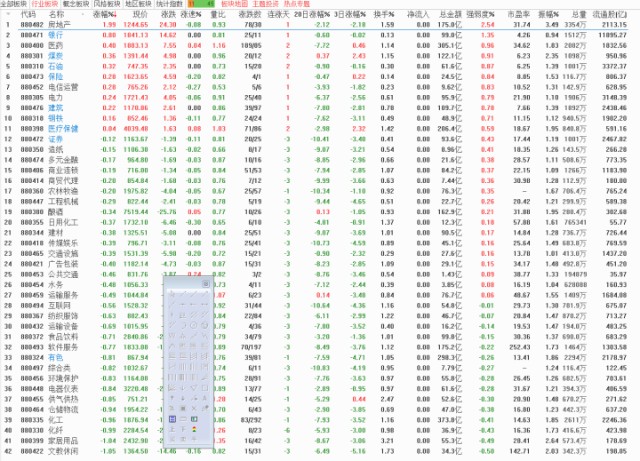Open the 板块地图 link
The width and height of the screenshot is (640, 461).
(x=234, y=4)
